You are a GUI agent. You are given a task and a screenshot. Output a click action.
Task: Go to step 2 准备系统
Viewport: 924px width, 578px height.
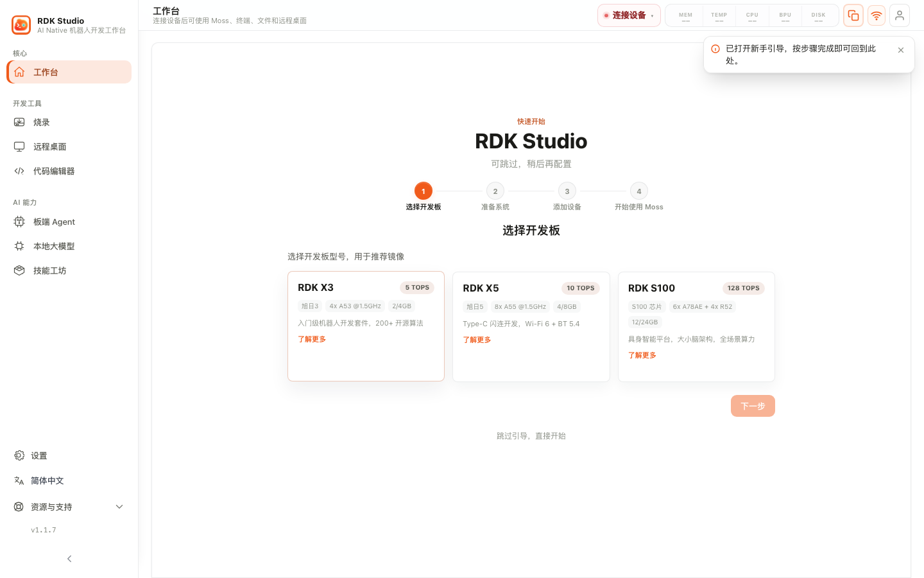tap(495, 197)
